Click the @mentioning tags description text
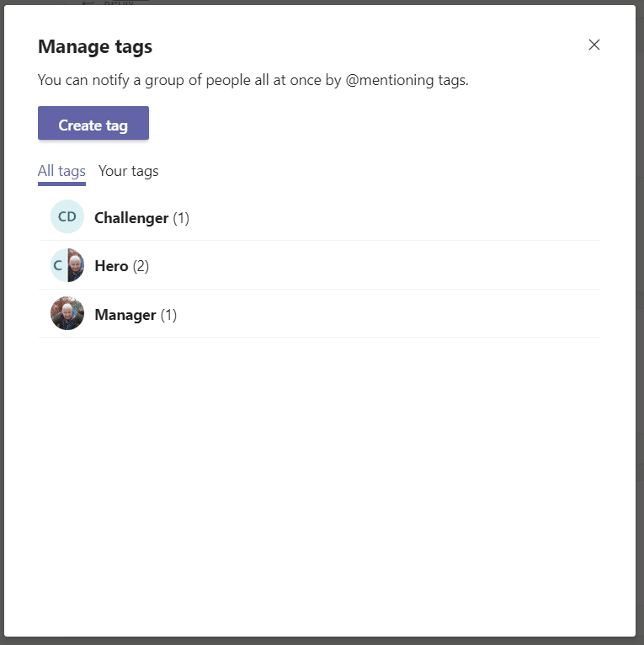Viewport: 644px width, 645px height. pos(253,81)
